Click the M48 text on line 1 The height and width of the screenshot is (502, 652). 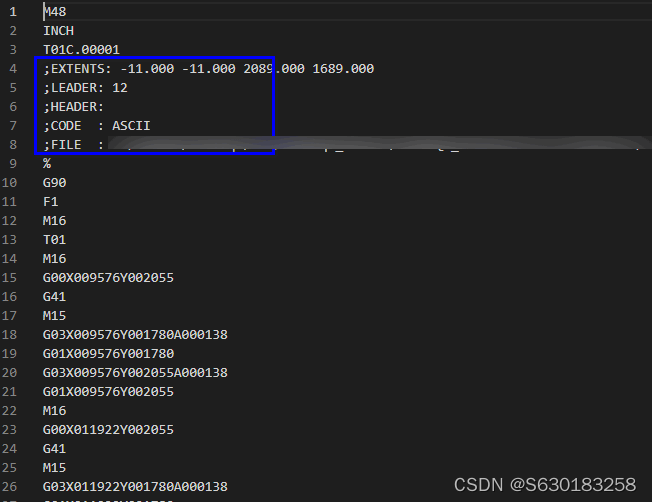pyautogui.click(x=55, y=12)
